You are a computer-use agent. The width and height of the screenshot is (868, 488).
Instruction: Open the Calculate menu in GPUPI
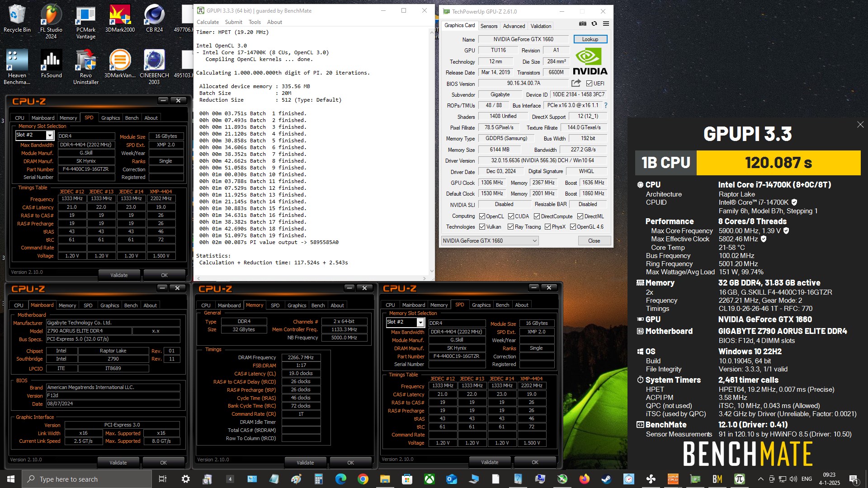coord(208,22)
